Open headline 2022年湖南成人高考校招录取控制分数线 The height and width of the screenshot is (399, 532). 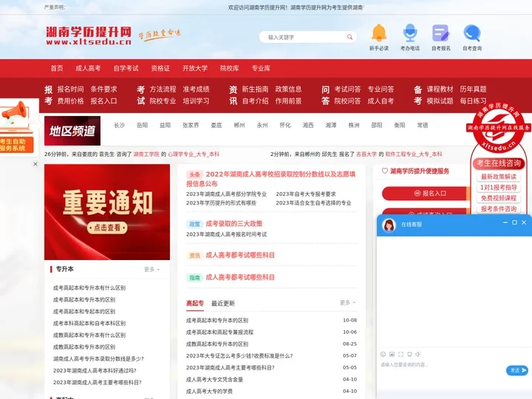point(270,179)
